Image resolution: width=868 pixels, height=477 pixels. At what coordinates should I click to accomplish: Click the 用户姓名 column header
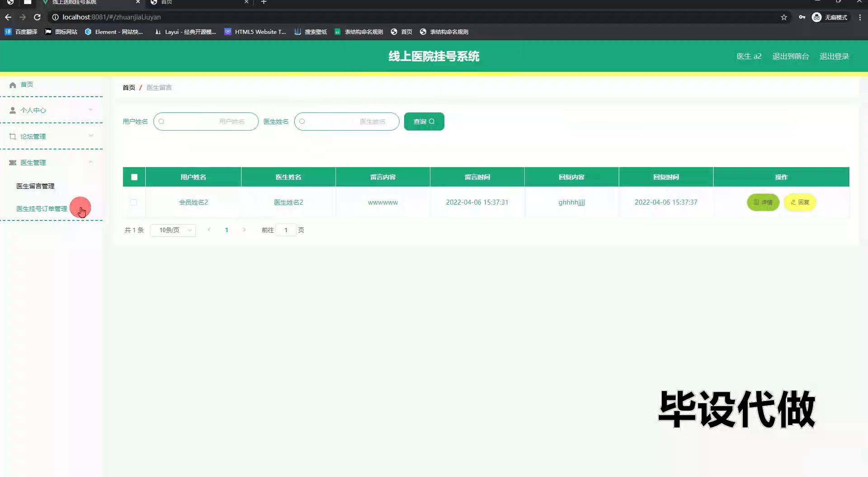coord(193,177)
